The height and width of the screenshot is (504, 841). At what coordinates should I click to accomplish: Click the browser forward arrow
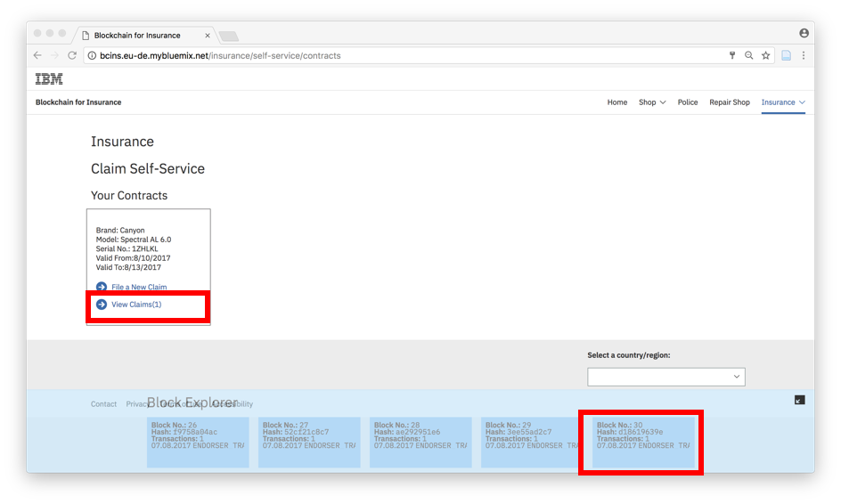tap(54, 55)
